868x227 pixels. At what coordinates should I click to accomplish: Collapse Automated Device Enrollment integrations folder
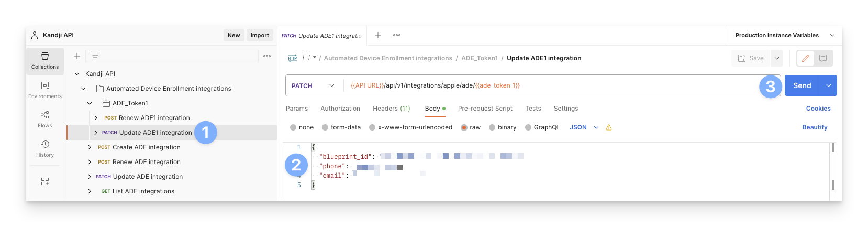pyautogui.click(x=83, y=89)
